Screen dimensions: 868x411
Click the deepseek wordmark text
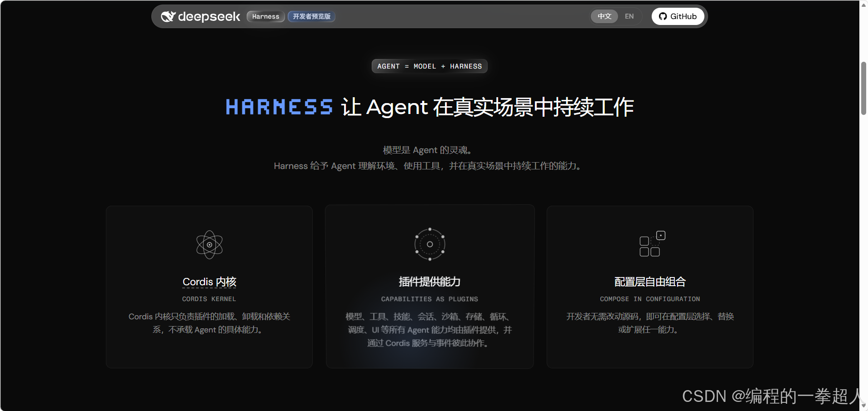[x=209, y=16]
